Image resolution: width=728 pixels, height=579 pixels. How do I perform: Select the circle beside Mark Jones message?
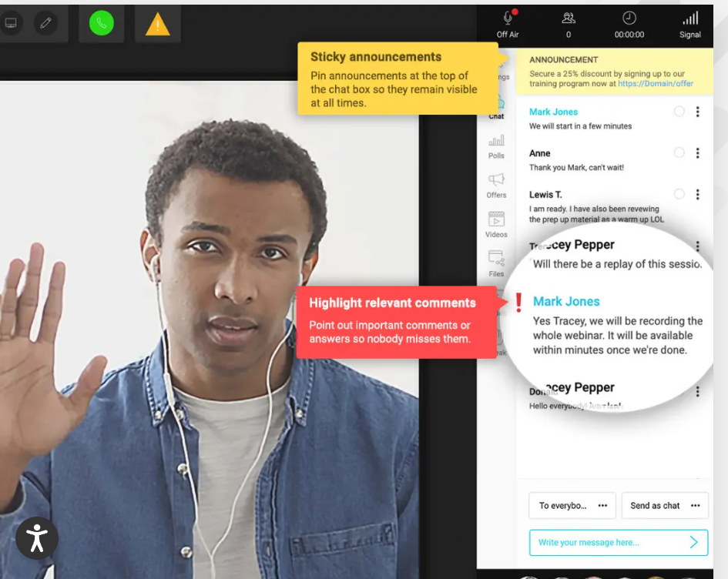click(679, 112)
